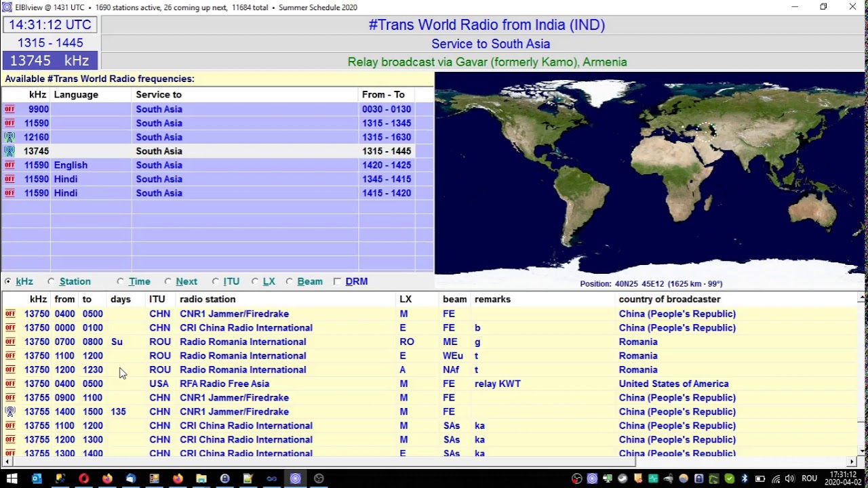
Task: Click OFF icon for RFA Radio Free Asia row
Action: point(9,384)
